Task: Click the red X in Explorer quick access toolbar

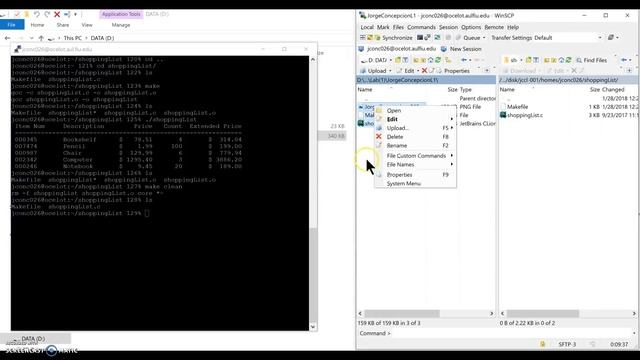Action: click(57, 14)
